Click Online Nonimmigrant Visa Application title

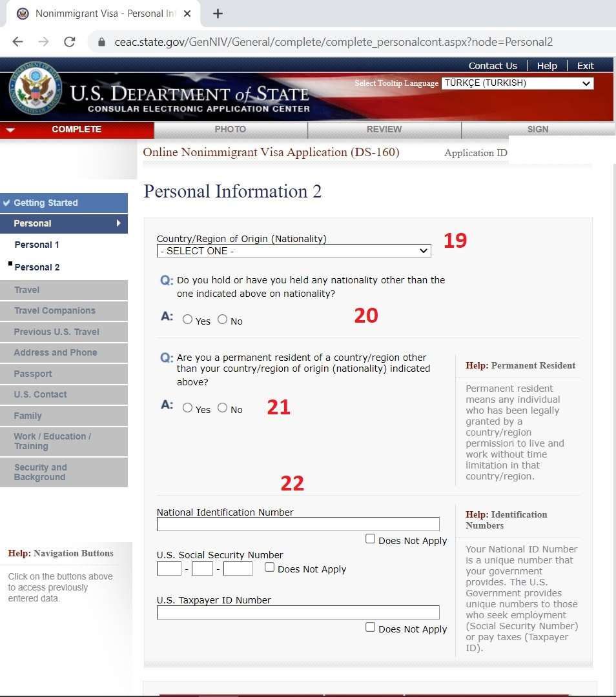click(x=271, y=152)
